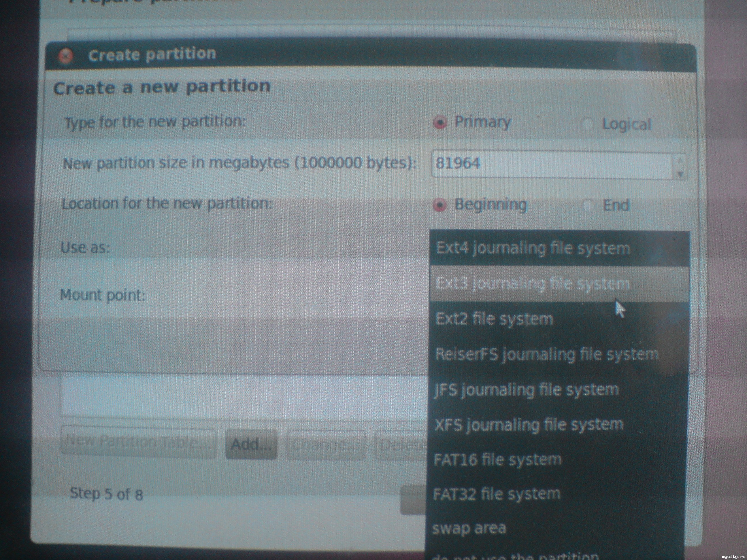Decrease partition size with down arrow
The image size is (747, 560).
680,174
